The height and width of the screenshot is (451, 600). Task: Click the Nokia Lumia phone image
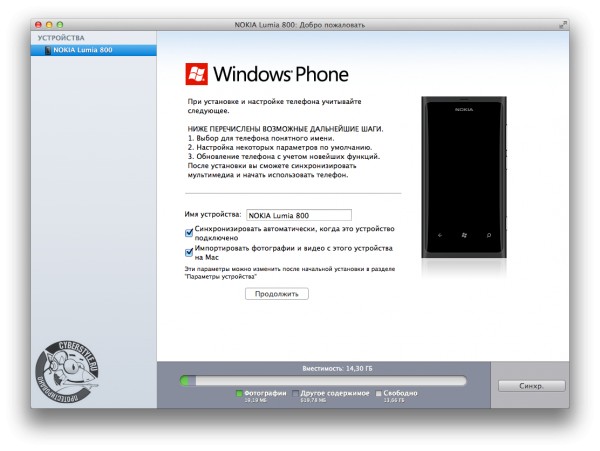[x=464, y=177]
